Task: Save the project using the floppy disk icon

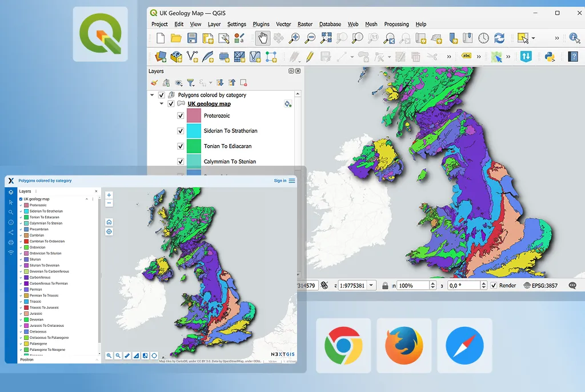Action: tap(192, 38)
